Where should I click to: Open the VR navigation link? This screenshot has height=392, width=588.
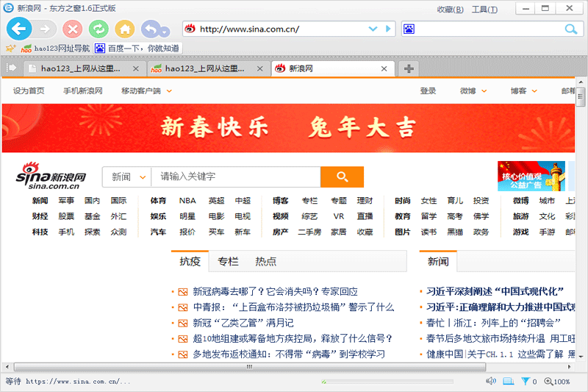(x=339, y=216)
